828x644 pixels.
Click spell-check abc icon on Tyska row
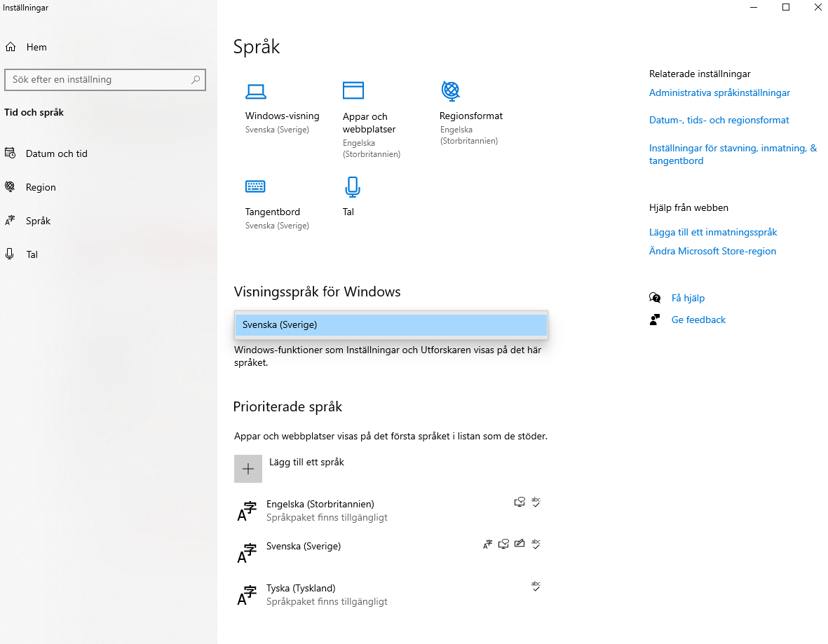pos(536,586)
